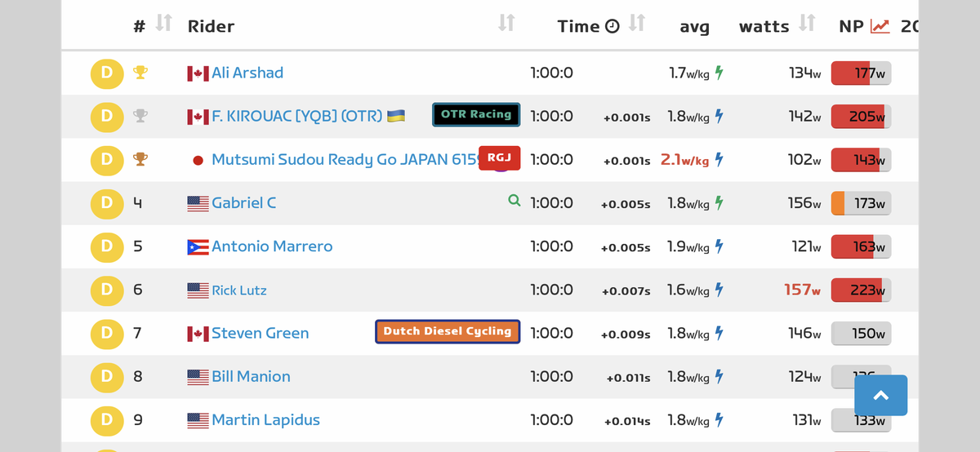Sort by the Rider column arrows
This screenshot has height=452, width=980.
(506, 24)
